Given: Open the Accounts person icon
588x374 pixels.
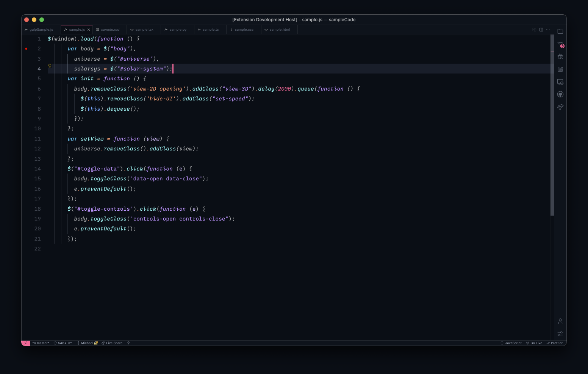Looking at the screenshot, I should (x=560, y=321).
